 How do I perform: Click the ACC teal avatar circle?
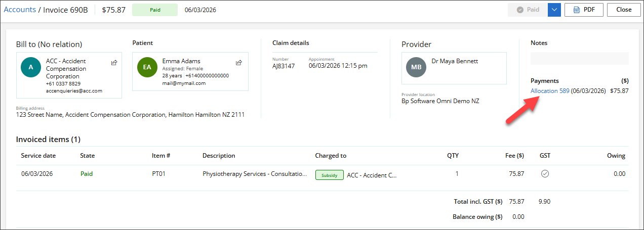click(x=31, y=67)
